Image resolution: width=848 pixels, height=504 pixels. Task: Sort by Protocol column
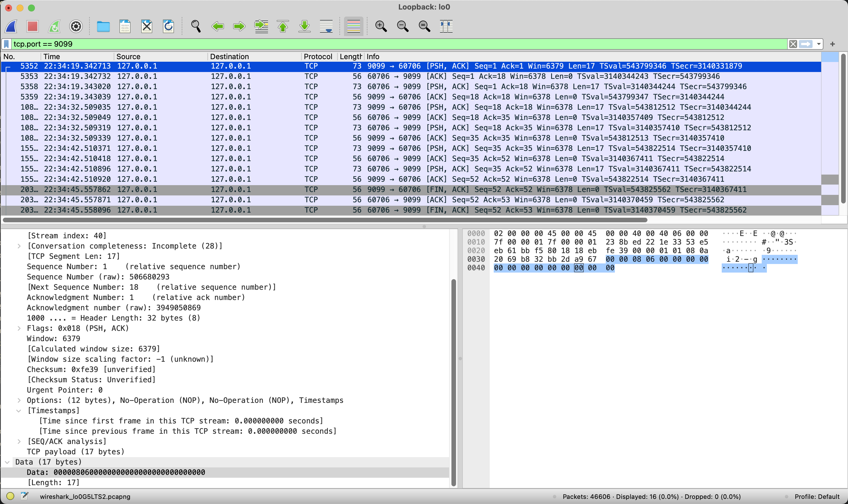click(319, 56)
